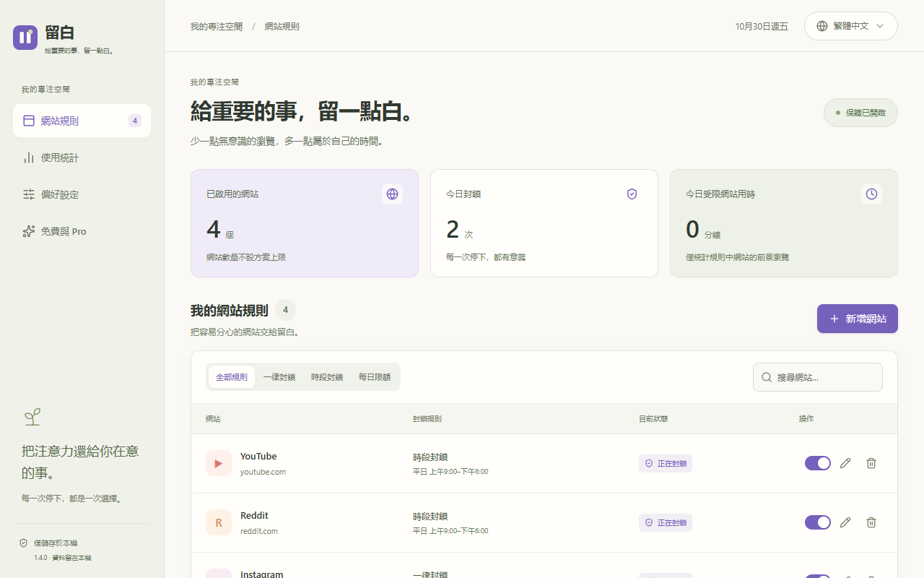Click the 留白 app logo icon
Image resolution: width=924 pixels, height=578 pixels.
coord(25,38)
